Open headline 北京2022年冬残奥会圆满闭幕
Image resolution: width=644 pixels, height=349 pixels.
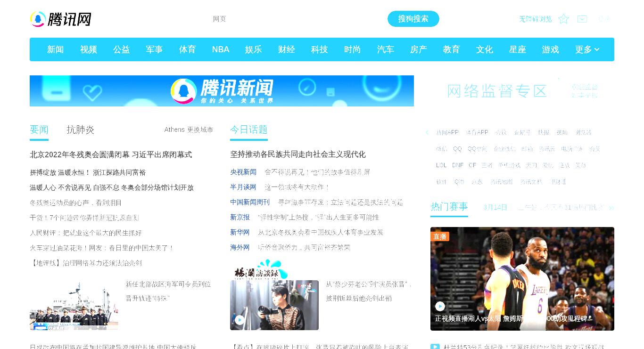(x=111, y=154)
